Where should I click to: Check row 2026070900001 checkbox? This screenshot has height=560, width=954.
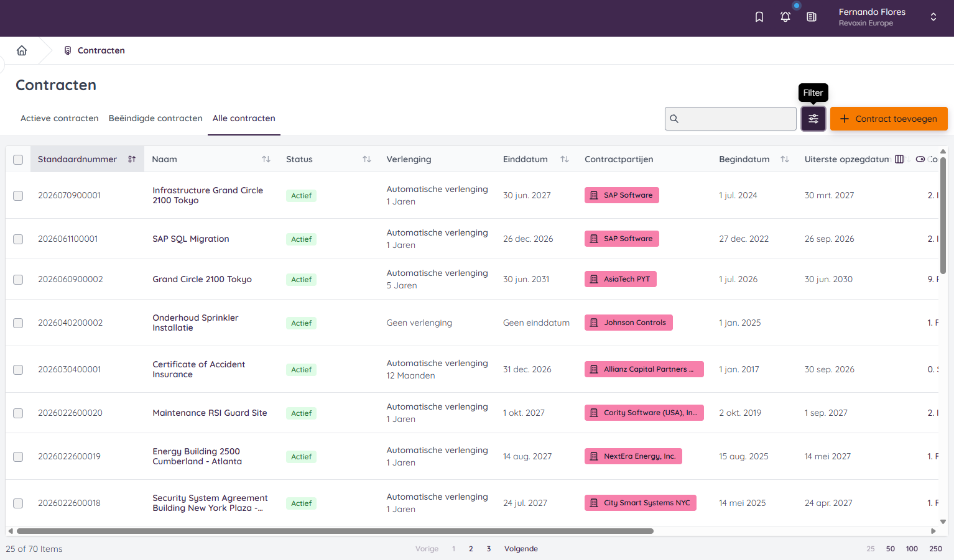click(18, 196)
